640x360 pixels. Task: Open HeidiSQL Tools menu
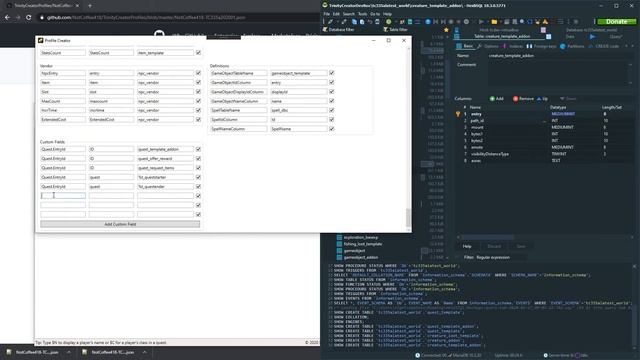point(362,14)
